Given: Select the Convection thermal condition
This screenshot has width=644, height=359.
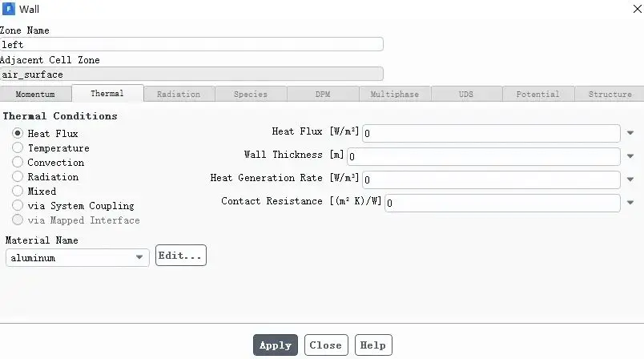Looking at the screenshot, I should coord(18,162).
